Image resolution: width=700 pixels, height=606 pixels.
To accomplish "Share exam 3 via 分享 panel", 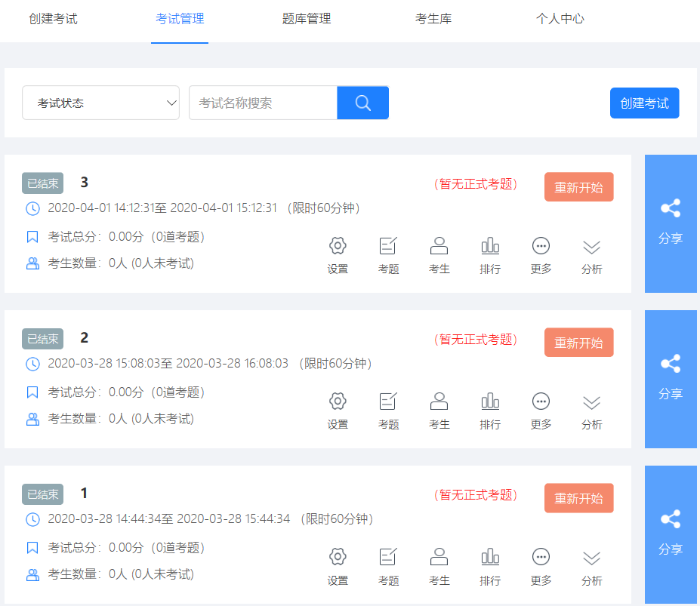I will coord(671,223).
